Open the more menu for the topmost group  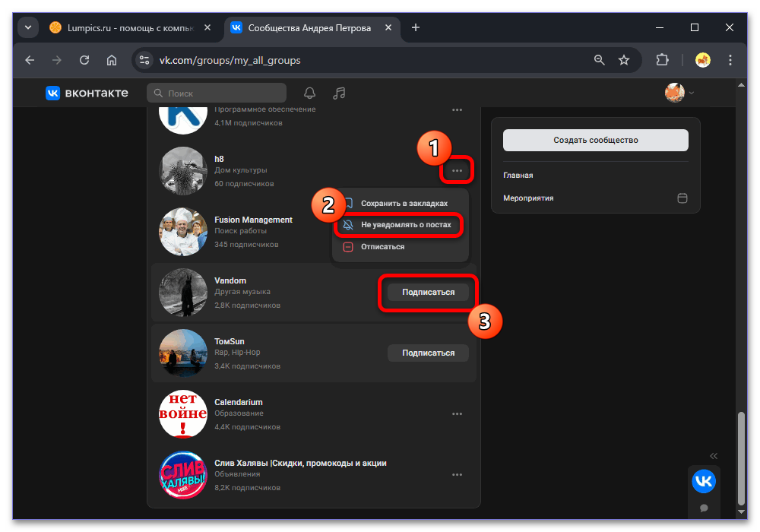click(x=457, y=110)
